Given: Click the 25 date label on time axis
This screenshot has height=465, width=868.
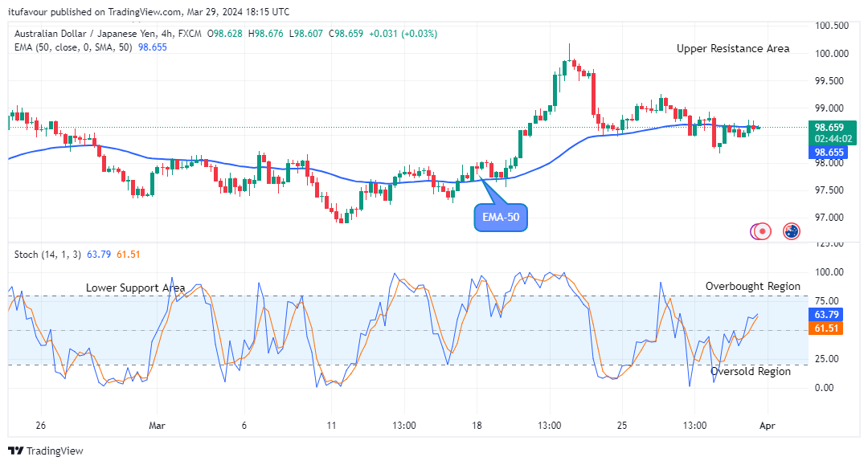Looking at the screenshot, I should 622,426.
